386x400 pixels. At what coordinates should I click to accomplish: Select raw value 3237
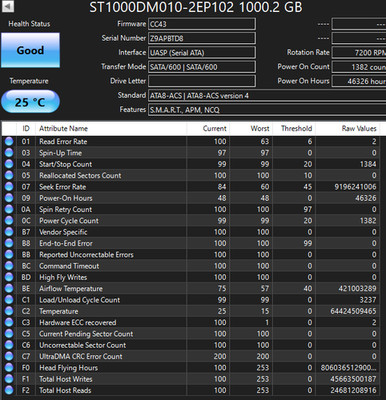[x=368, y=300]
